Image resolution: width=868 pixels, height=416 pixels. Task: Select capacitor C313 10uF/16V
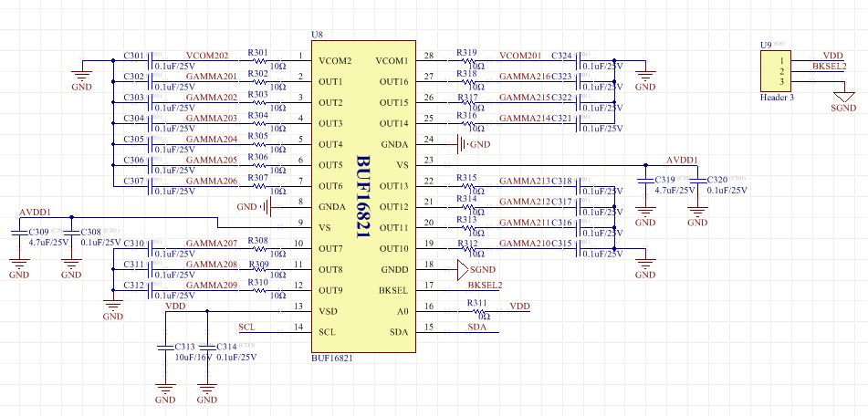coord(165,347)
